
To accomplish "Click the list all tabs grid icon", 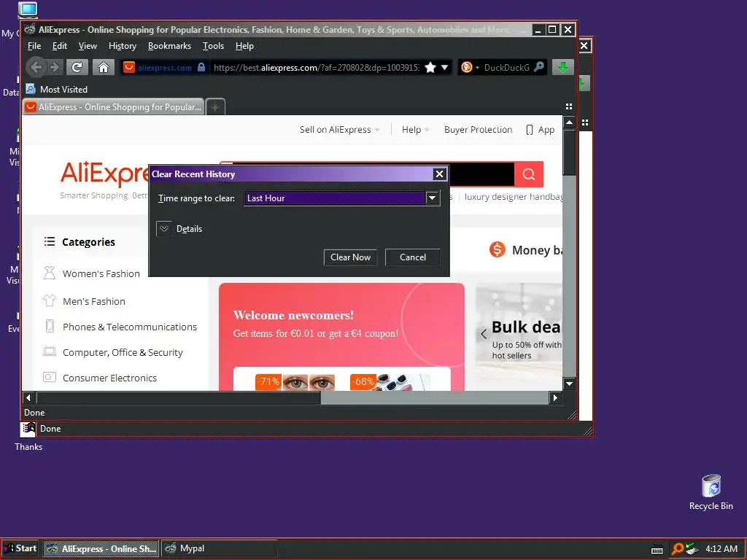I will (569, 106).
